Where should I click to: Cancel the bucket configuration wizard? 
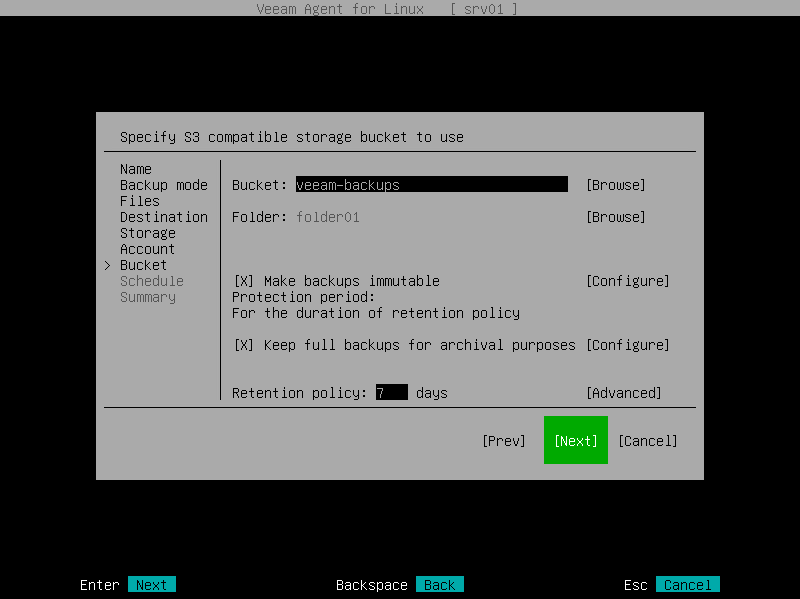point(648,440)
